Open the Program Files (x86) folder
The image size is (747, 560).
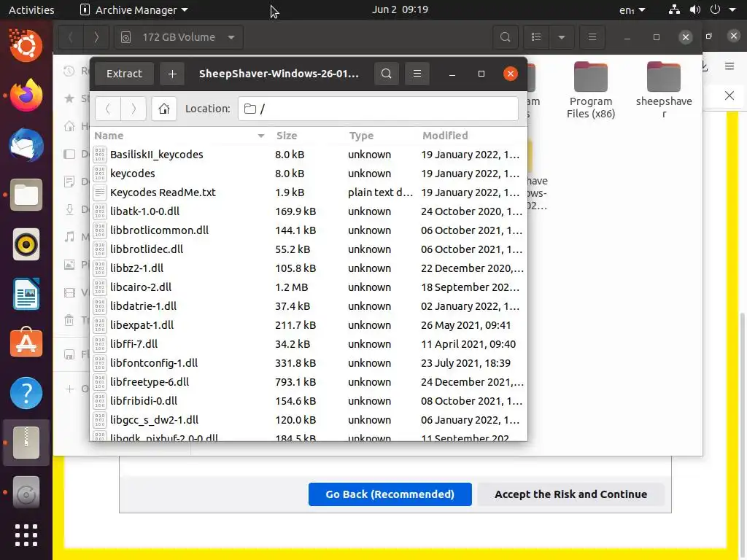click(x=591, y=90)
